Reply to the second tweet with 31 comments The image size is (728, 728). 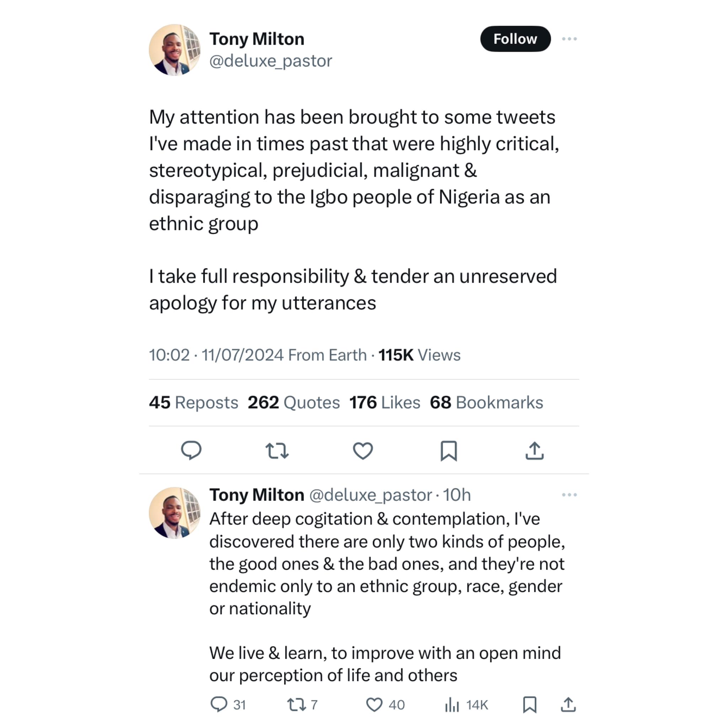coord(219,704)
